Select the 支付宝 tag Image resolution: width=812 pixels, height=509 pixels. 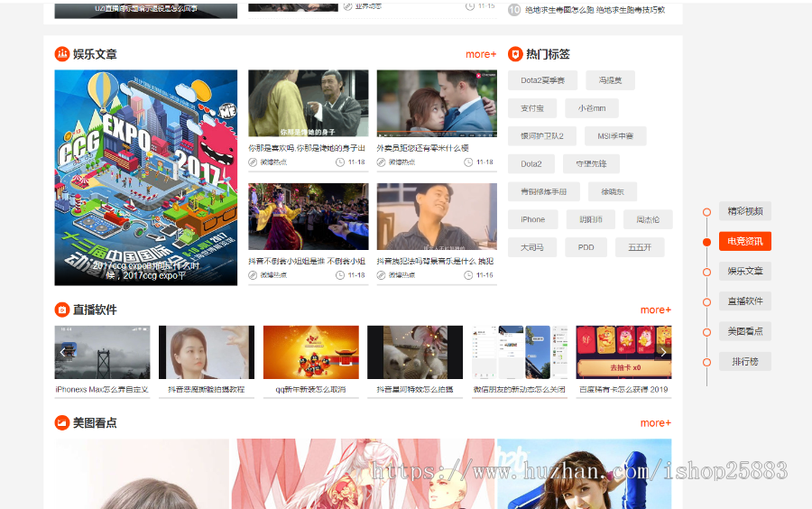(x=532, y=108)
